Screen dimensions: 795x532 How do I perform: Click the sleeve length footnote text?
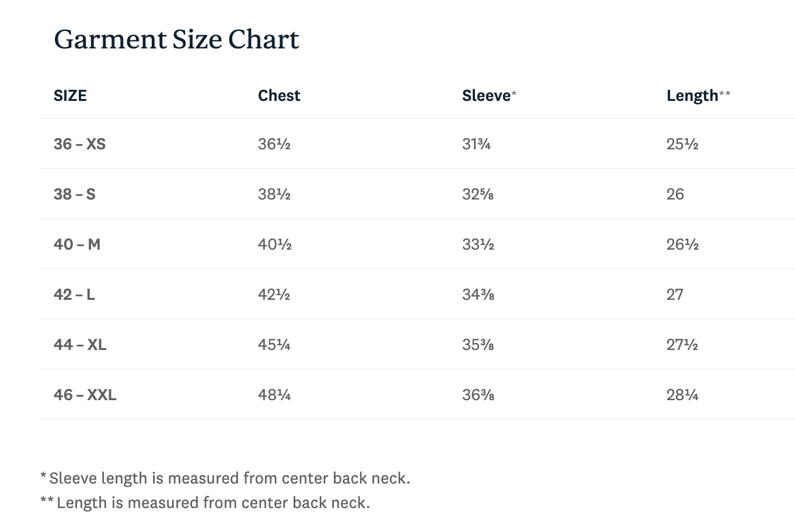click(x=225, y=478)
